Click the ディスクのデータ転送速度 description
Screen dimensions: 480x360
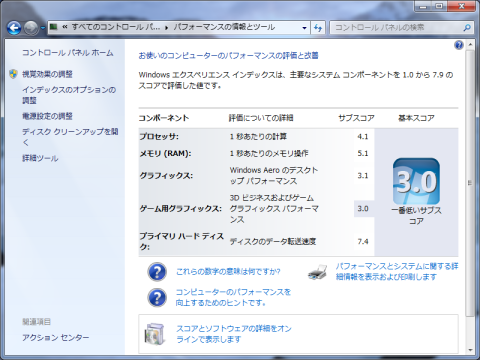273,241
